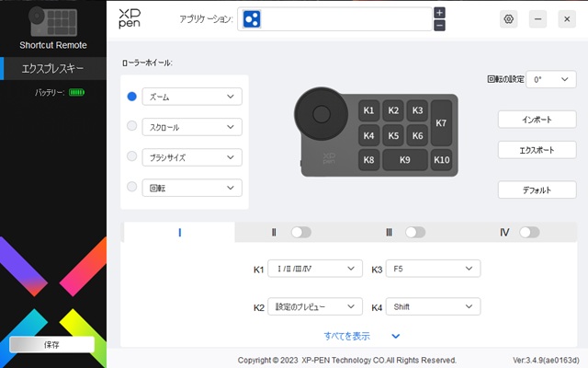Click the K7 key on device image
The width and height of the screenshot is (588, 368).
coord(441,122)
